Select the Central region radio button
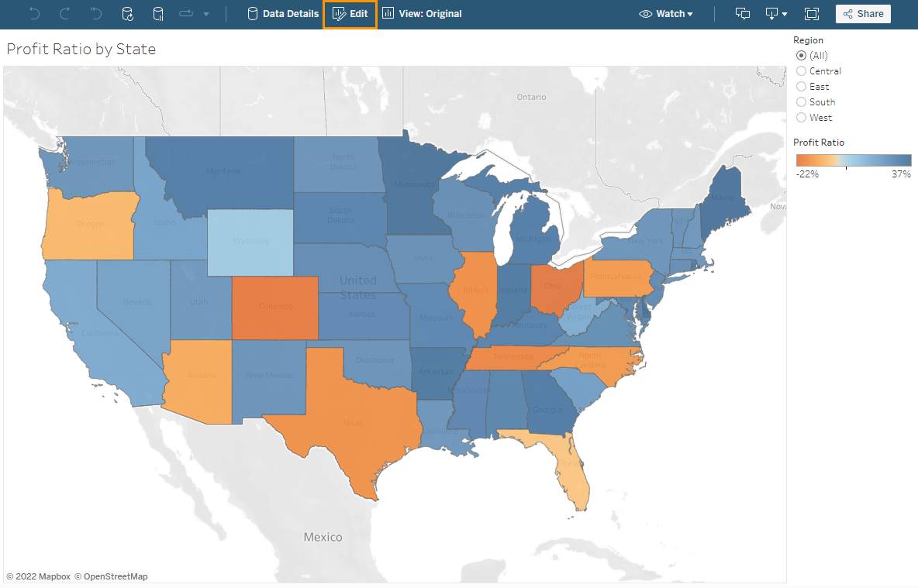The width and height of the screenshot is (918, 588). click(802, 70)
